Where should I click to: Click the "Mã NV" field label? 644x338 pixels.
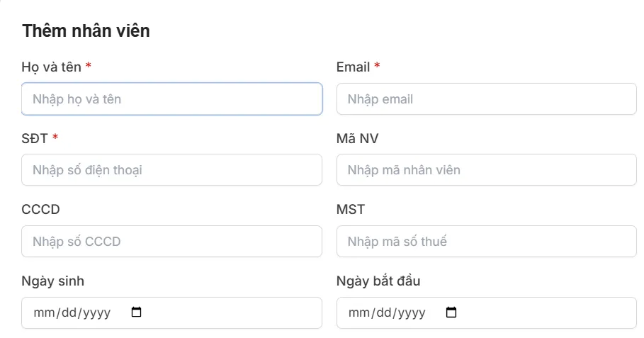coord(357,138)
